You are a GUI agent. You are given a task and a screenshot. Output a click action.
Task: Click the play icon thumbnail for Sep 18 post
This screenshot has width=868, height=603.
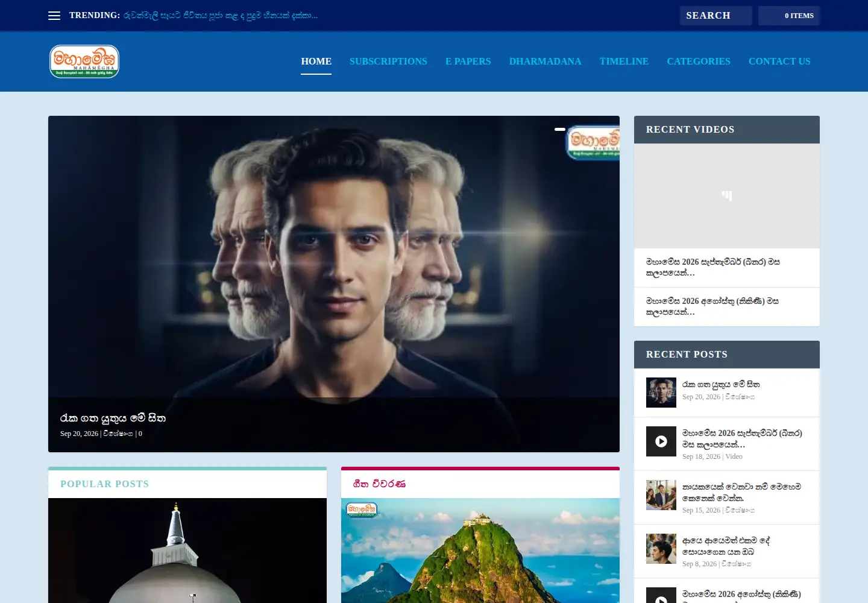click(x=661, y=441)
